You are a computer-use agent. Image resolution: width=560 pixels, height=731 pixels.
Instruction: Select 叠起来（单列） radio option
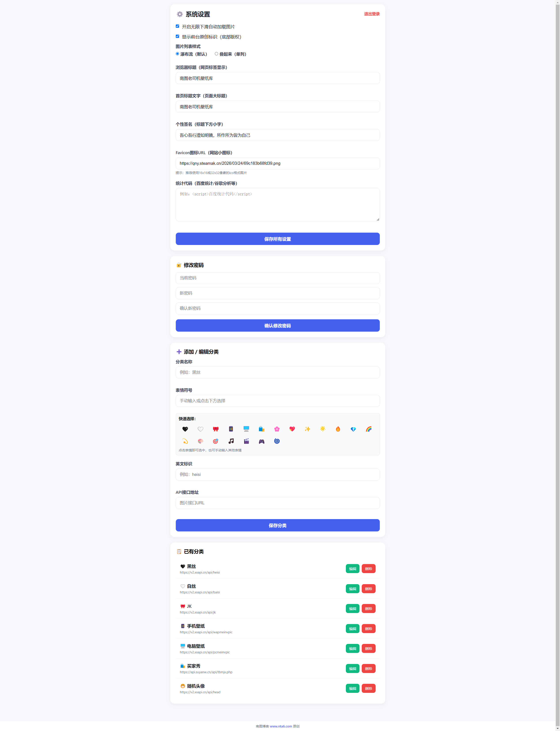pyautogui.click(x=216, y=54)
